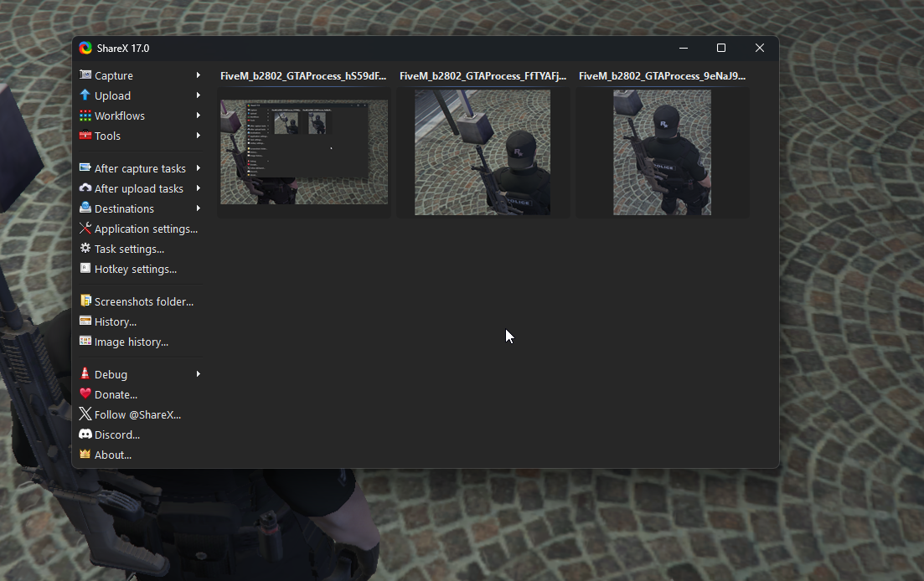924x581 pixels.
Task: Click filename FiveM_b2802_GTAProcess_FfTYAFj...
Action: 483,76
